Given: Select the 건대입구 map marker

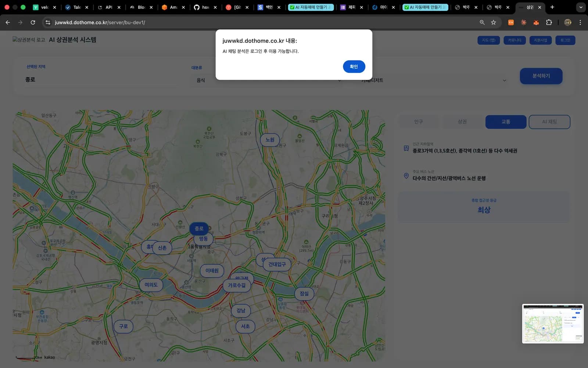Looking at the screenshot, I should pyautogui.click(x=277, y=264).
